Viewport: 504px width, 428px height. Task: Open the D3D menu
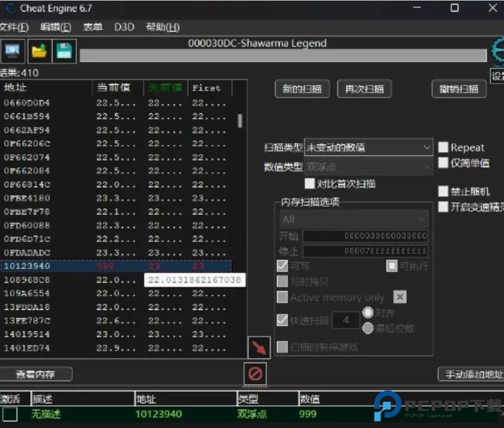(x=124, y=27)
